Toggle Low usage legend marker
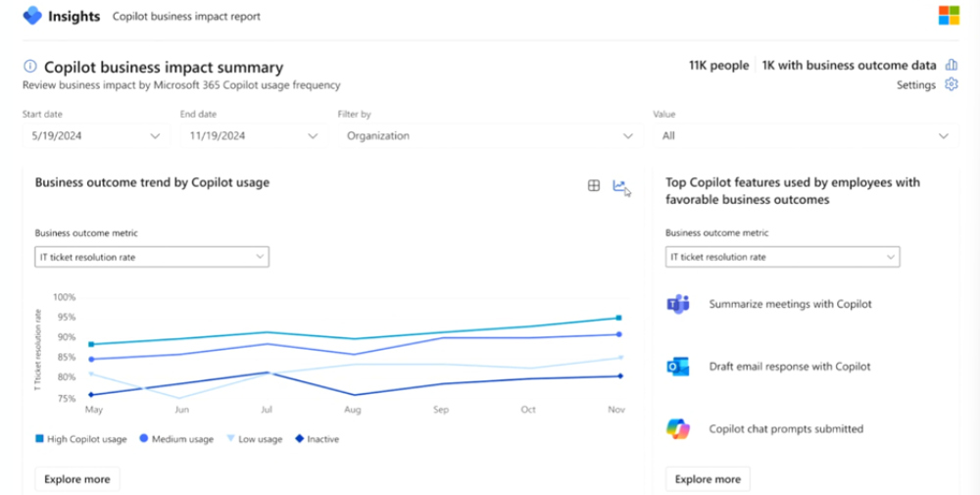The image size is (980, 495). 230,439
